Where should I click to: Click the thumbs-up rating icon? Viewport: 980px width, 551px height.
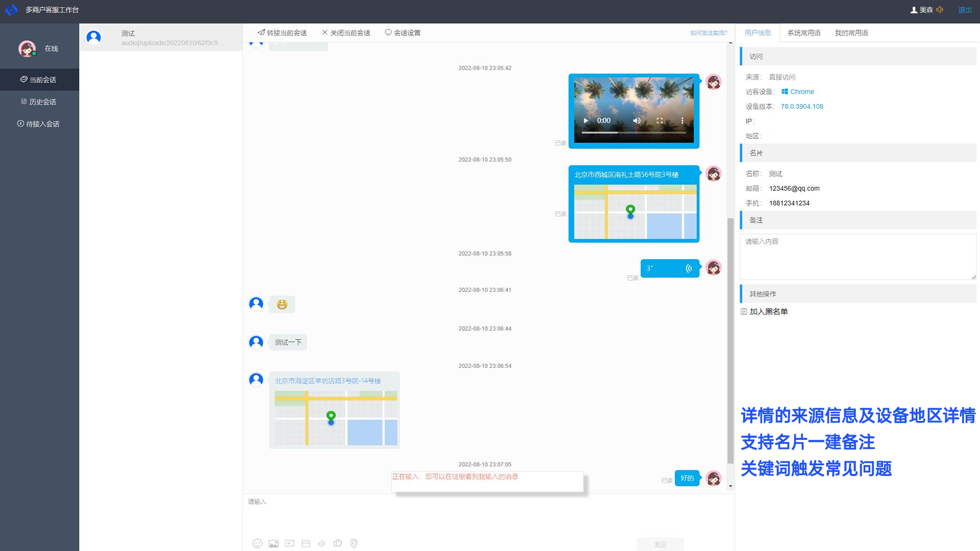338,543
